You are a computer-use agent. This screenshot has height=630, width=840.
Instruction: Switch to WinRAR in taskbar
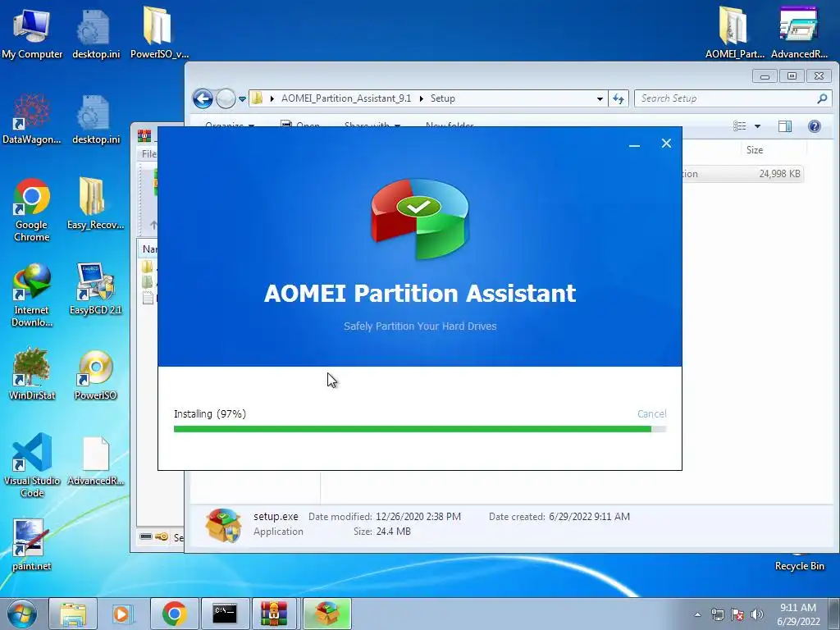274,614
